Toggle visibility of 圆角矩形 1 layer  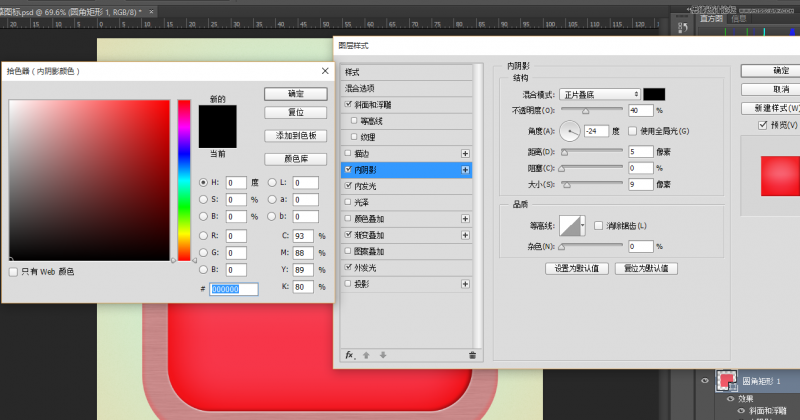point(705,381)
